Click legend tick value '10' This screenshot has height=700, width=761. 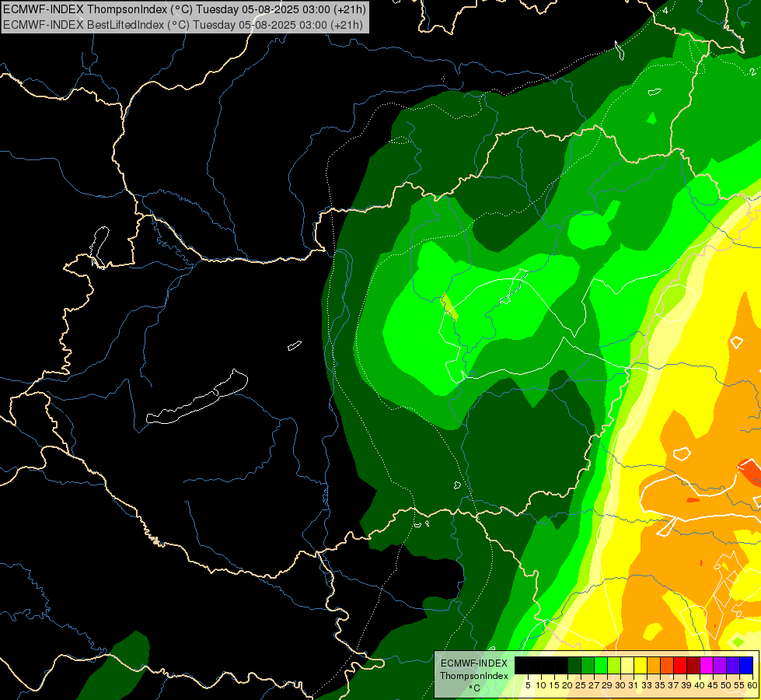pos(541,685)
